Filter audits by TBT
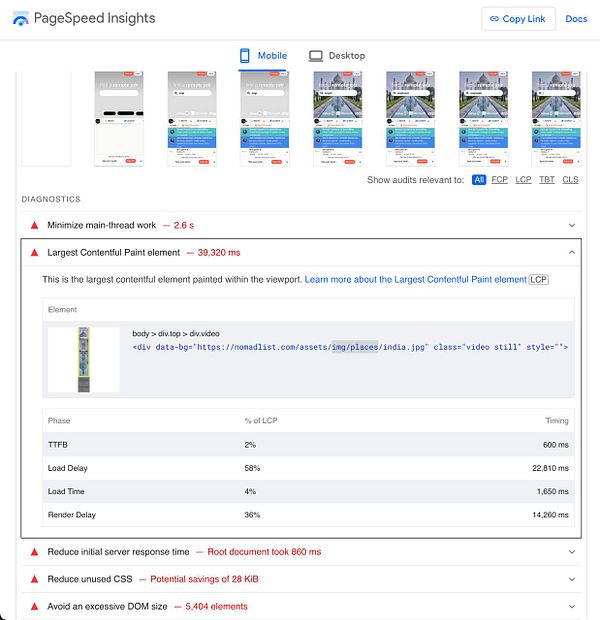Viewport: 600px width, 620px height. tap(547, 180)
